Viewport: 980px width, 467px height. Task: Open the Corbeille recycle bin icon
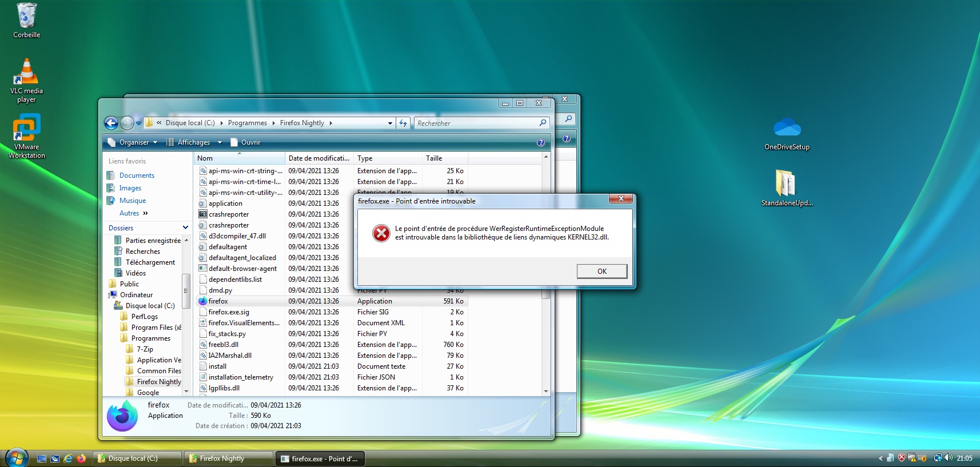(x=26, y=21)
